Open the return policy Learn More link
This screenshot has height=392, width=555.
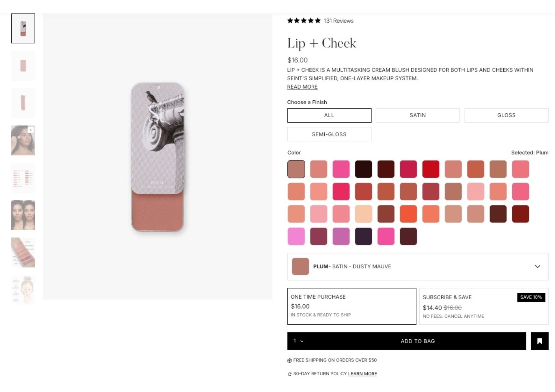pyautogui.click(x=362, y=374)
